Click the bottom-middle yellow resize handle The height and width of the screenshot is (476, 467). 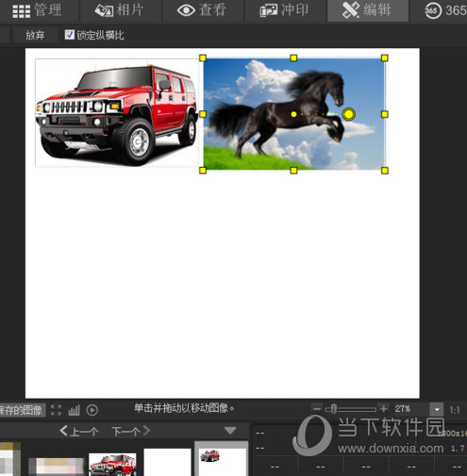tap(293, 171)
